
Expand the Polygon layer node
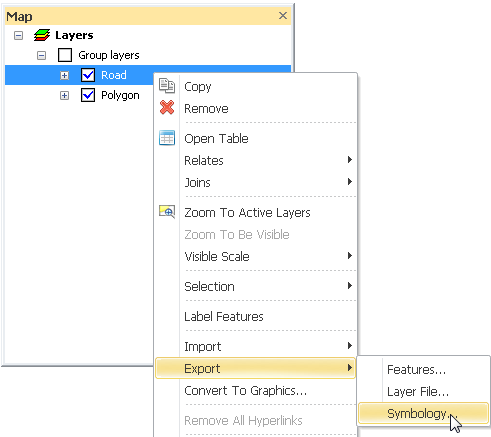tap(64, 96)
